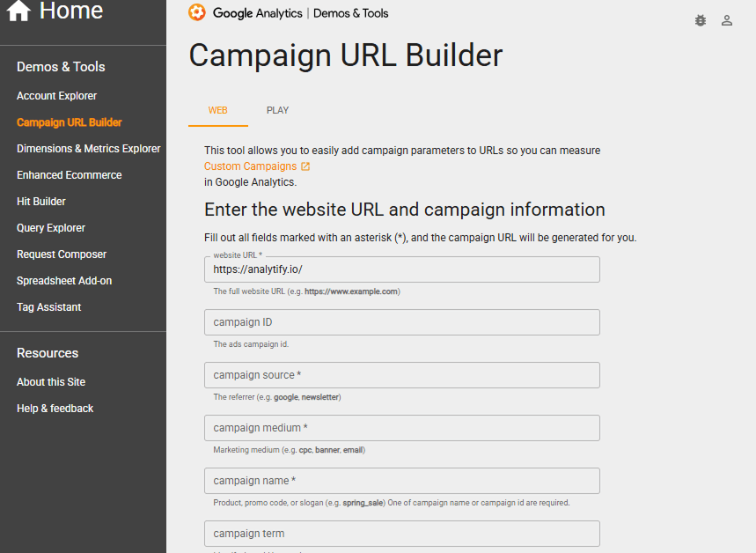The width and height of the screenshot is (756, 553).
Task: Switch to the PLAY tab
Action: click(x=278, y=110)
